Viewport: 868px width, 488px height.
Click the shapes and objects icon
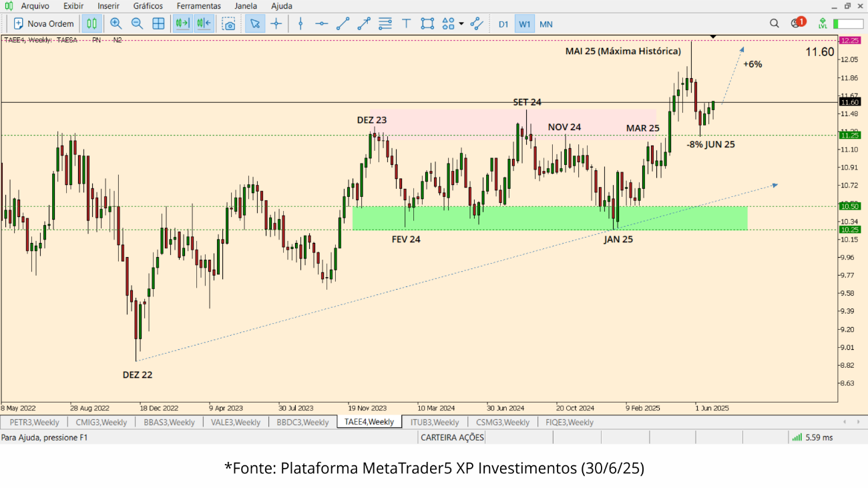click(449, 24)
